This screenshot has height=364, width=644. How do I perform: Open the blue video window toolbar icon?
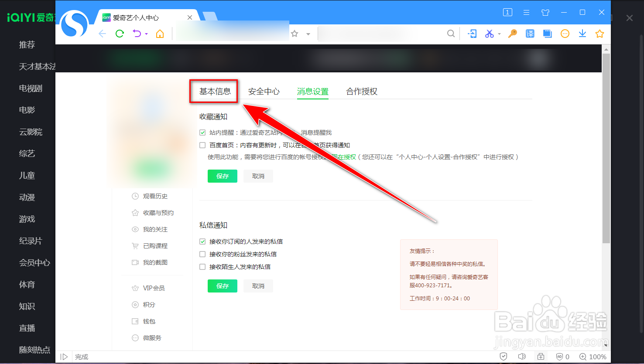click(548, 34)
